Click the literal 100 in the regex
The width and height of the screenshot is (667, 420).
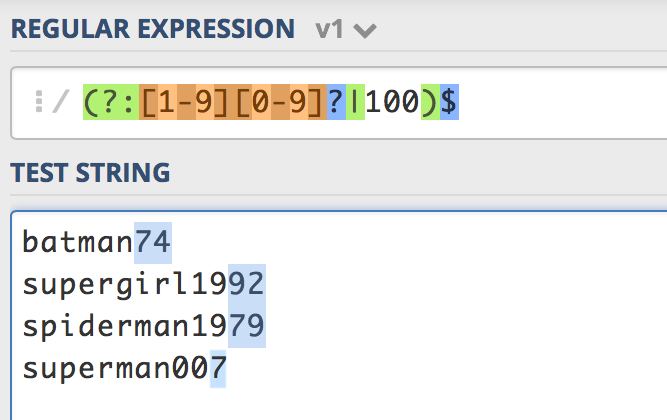pyautogui.click(x=393, y=101)
